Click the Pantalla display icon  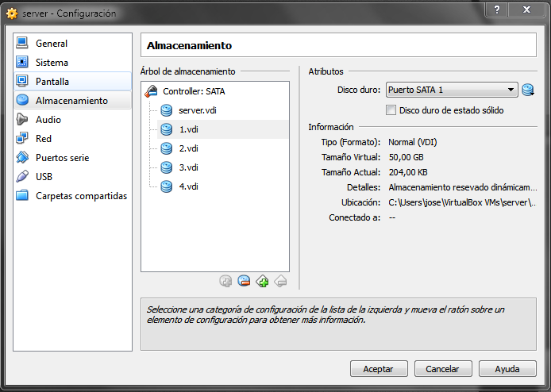(22, 81)
